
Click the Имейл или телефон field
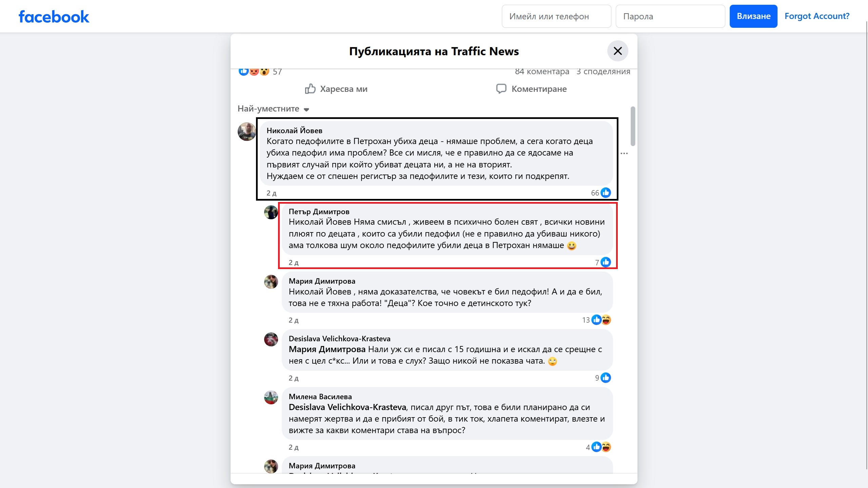556,16
